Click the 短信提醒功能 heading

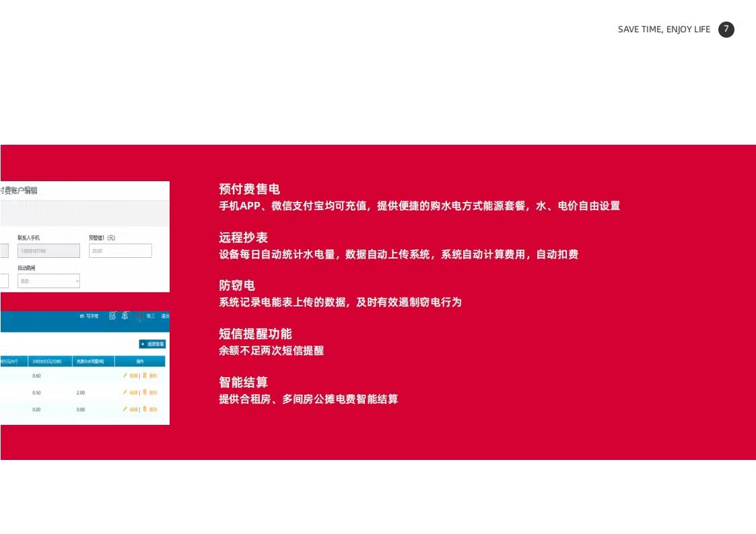255,334
